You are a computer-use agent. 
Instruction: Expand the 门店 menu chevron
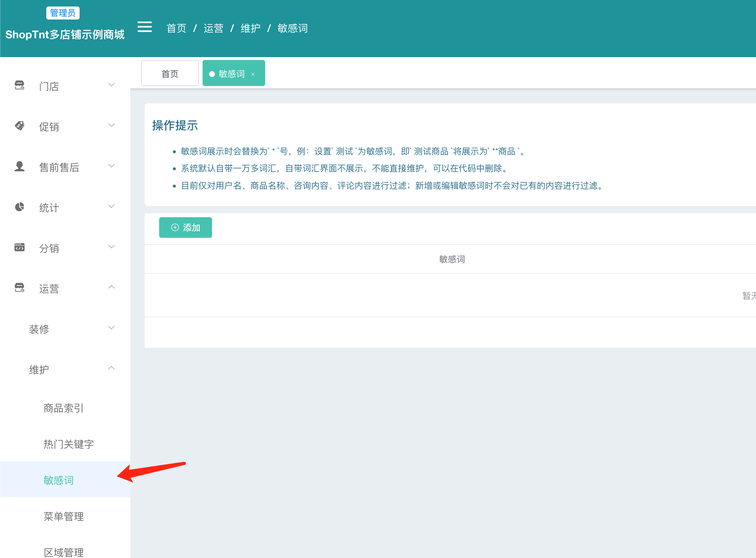[111, 85]
